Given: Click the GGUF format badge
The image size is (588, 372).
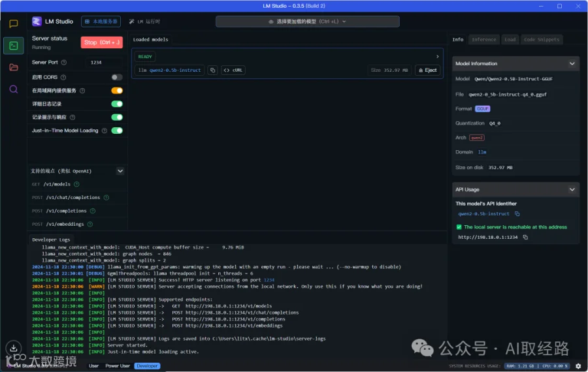Looking at the screenshot, I should tap(483, 108).
